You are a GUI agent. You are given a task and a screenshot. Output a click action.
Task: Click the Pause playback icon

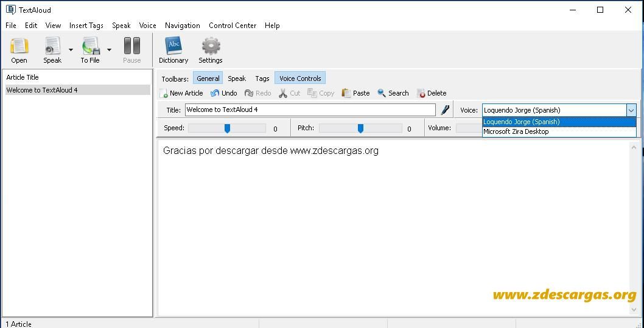(x=132, y=46)
